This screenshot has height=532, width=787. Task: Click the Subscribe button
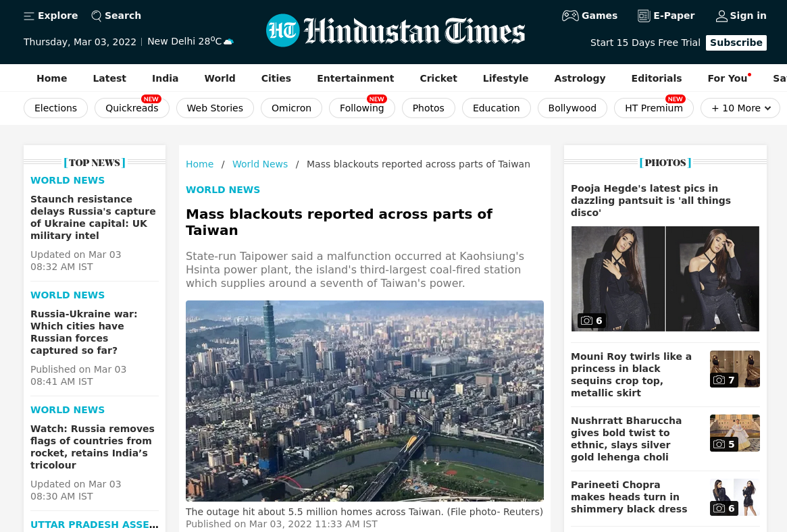tap(736, 43)
